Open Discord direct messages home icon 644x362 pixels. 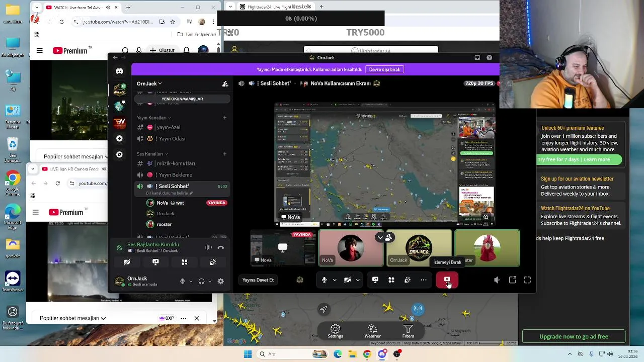click(119, 71)
